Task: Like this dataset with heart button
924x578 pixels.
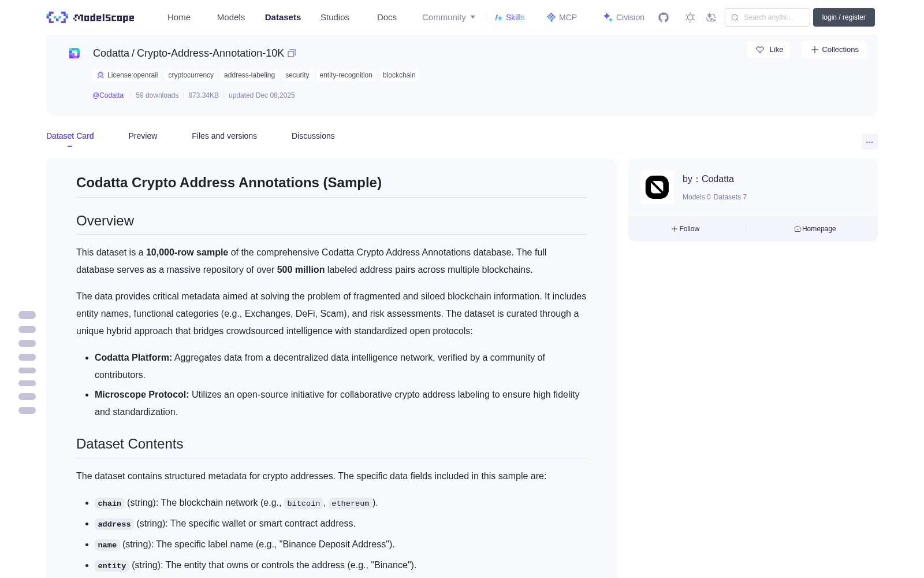Action: pyautogui.click(x=769, y=50)
